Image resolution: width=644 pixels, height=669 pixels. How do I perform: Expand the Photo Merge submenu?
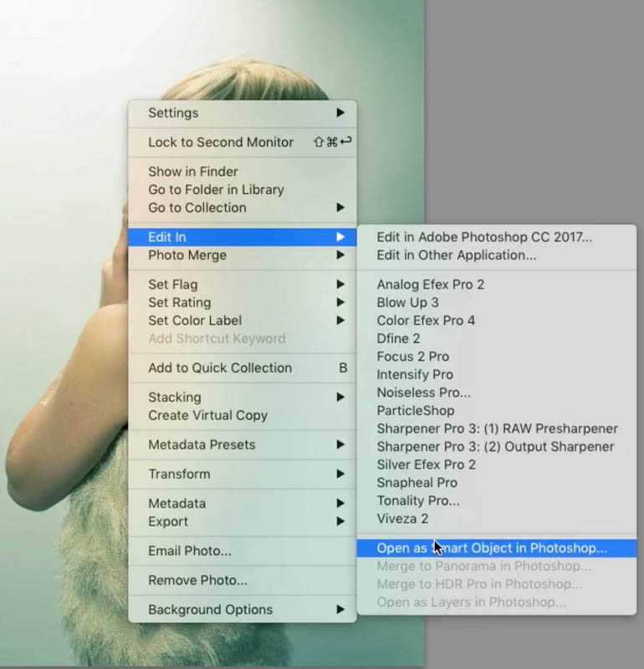pos(242,255)
